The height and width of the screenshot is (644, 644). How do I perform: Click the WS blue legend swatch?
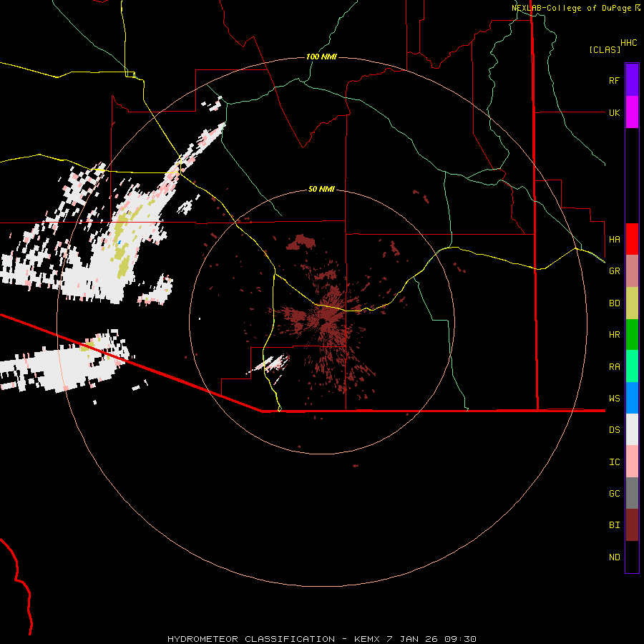632,398
